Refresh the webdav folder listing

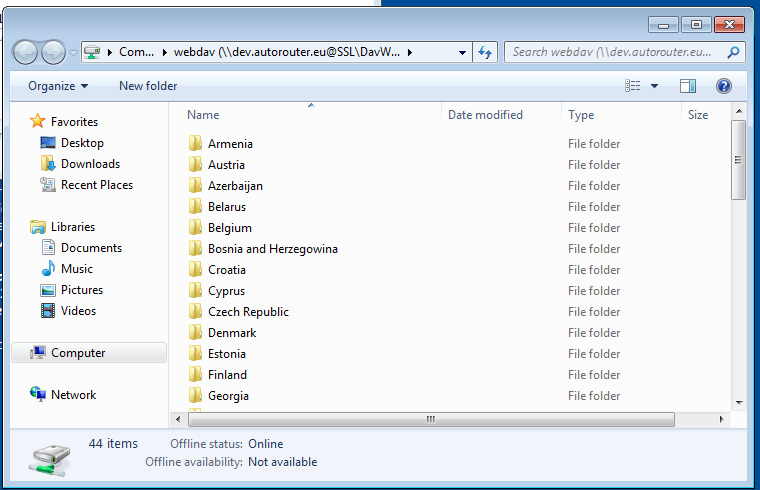click(485, 52)
